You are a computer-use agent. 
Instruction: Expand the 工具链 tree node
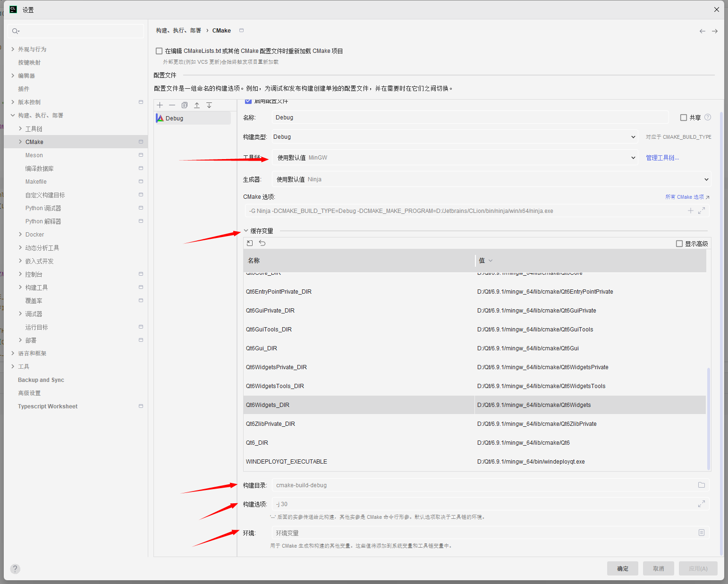pyautogui.click(x=20, y=128)
